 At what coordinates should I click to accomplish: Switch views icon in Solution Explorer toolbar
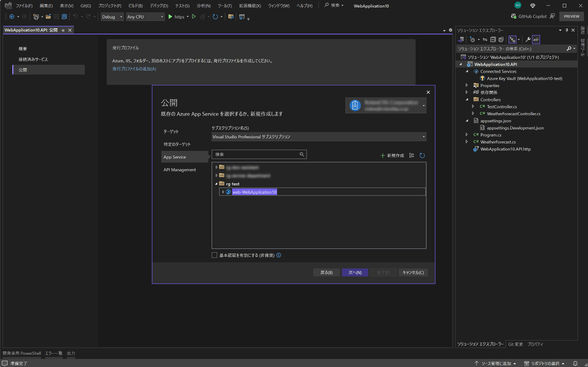pos(461,40)
